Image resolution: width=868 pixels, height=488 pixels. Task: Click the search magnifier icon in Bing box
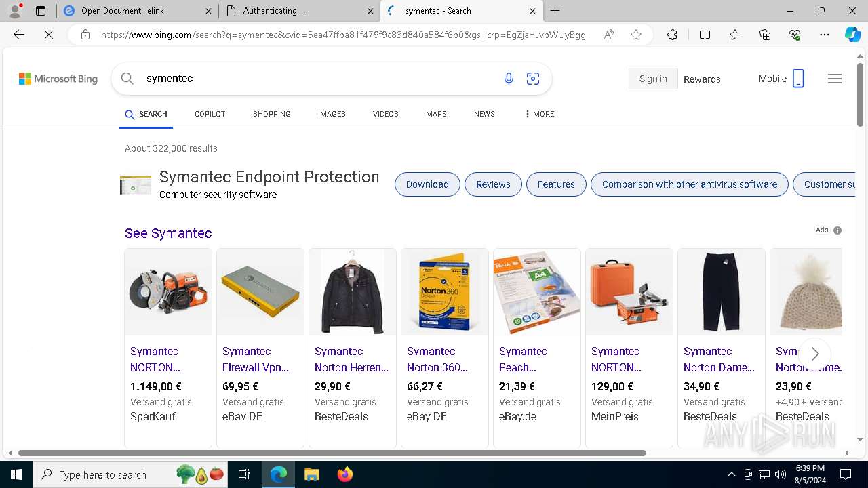127,79
